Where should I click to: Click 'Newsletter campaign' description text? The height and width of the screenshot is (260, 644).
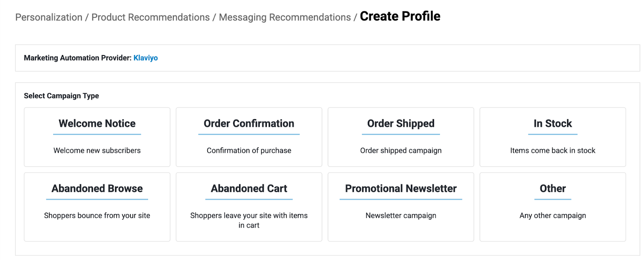tap(400, 216)
